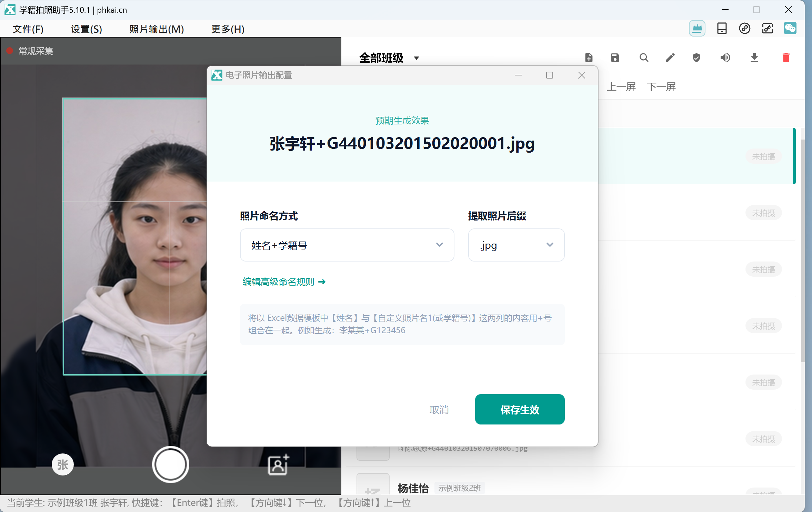
Task: Open the .jpg suffix dropdown
Action: pos(516,245)
